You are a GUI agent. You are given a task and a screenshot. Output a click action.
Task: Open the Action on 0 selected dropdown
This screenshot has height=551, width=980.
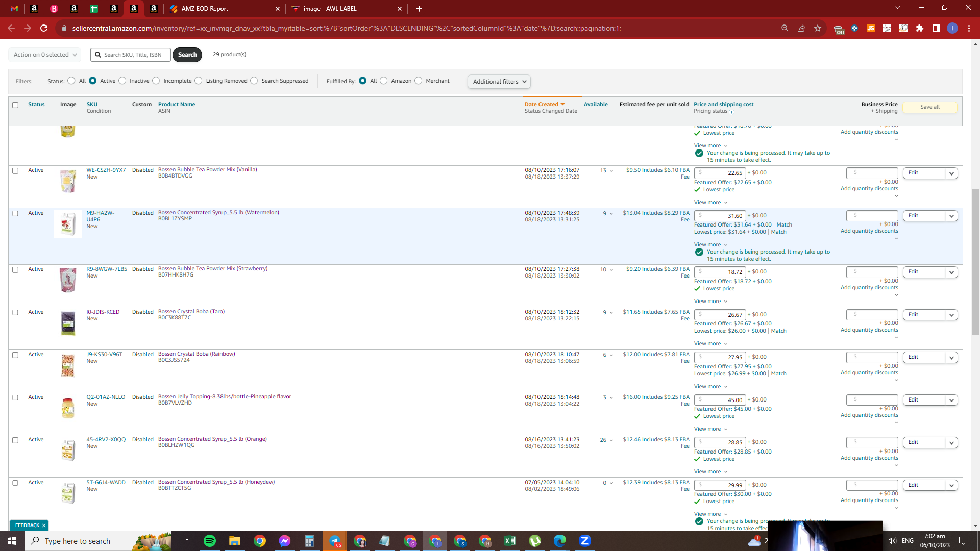pyautogui.click(x=45, y=55)
